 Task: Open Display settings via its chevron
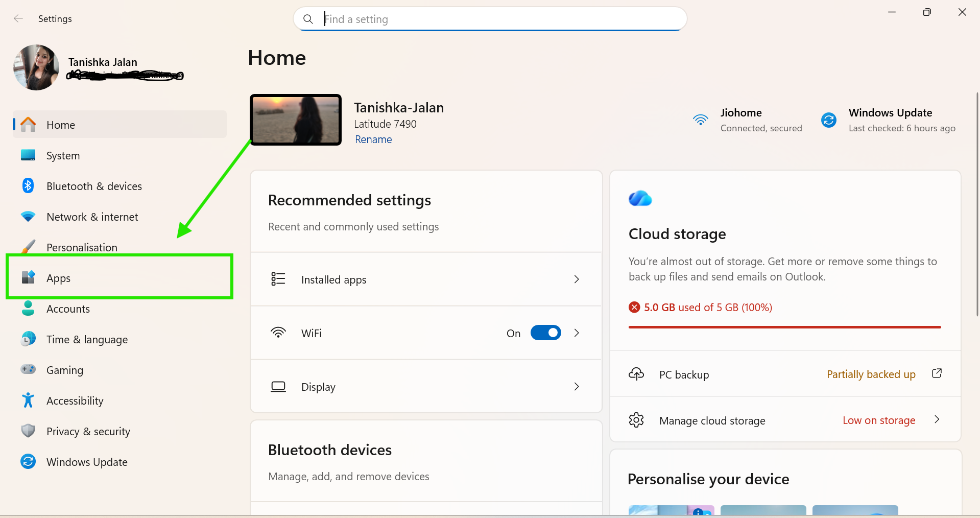click(577, 386)
